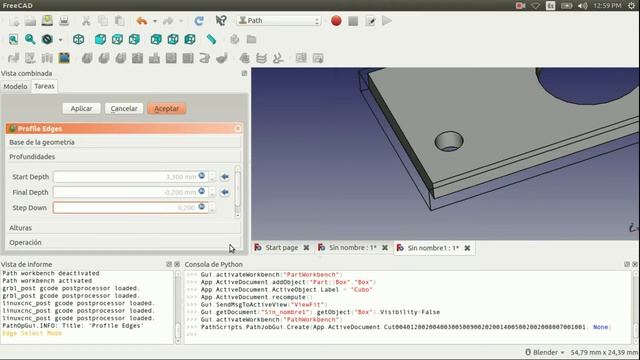Open undo history dropdown arrow
Viewport: 640px width, 360px height.
[x=155, y=21]
